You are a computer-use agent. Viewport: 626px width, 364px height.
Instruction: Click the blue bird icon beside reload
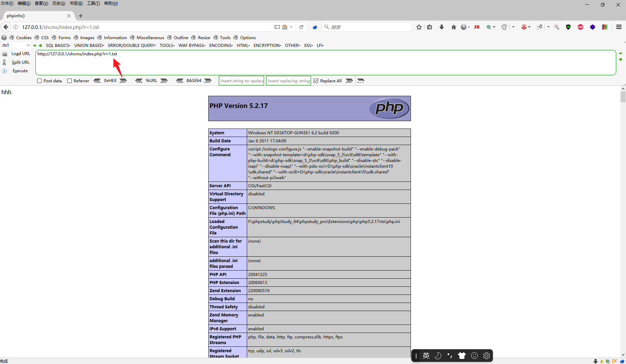(x=315, y=27)
